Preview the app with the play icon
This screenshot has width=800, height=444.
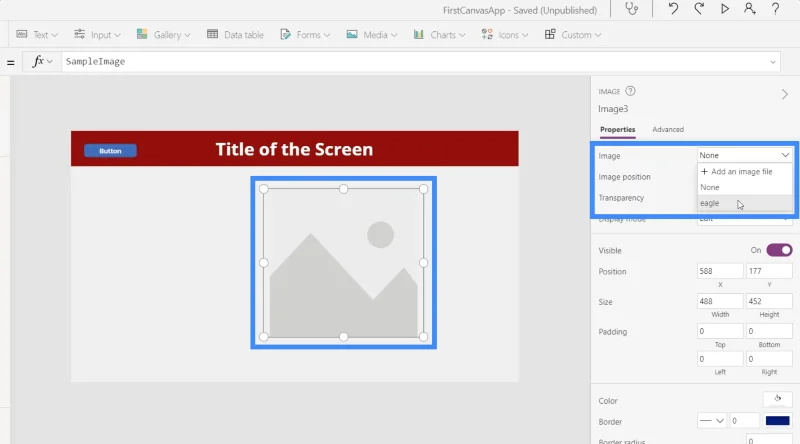coord(724,9)
